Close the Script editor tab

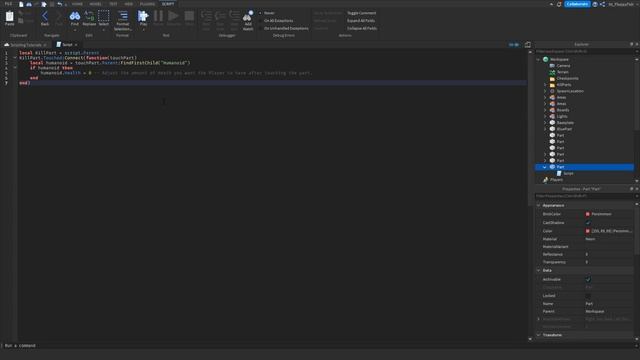(x=76, y=45)
